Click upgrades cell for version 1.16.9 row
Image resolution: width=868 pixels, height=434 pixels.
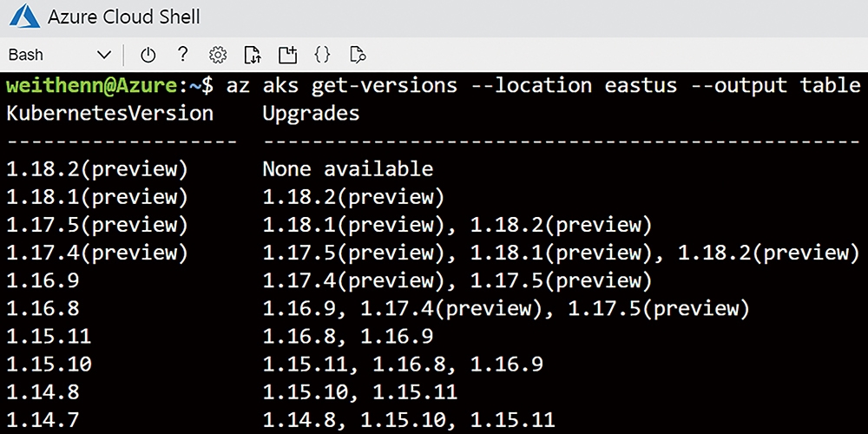(457, 280)
